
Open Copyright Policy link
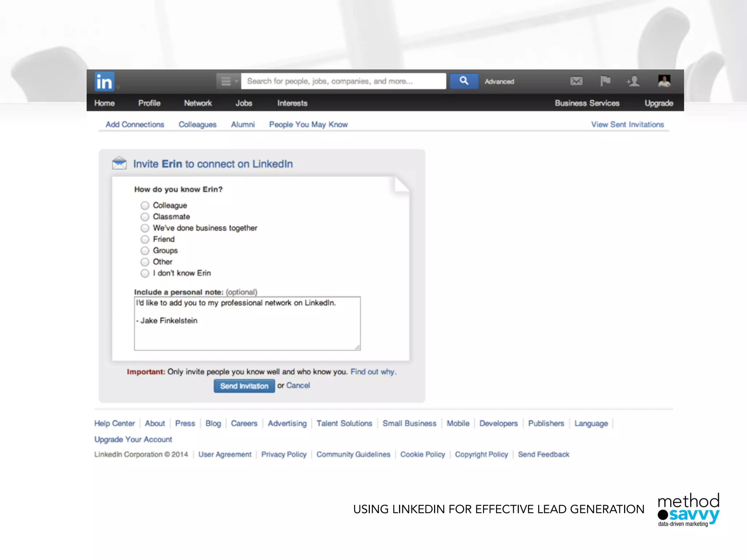[481, 455]
